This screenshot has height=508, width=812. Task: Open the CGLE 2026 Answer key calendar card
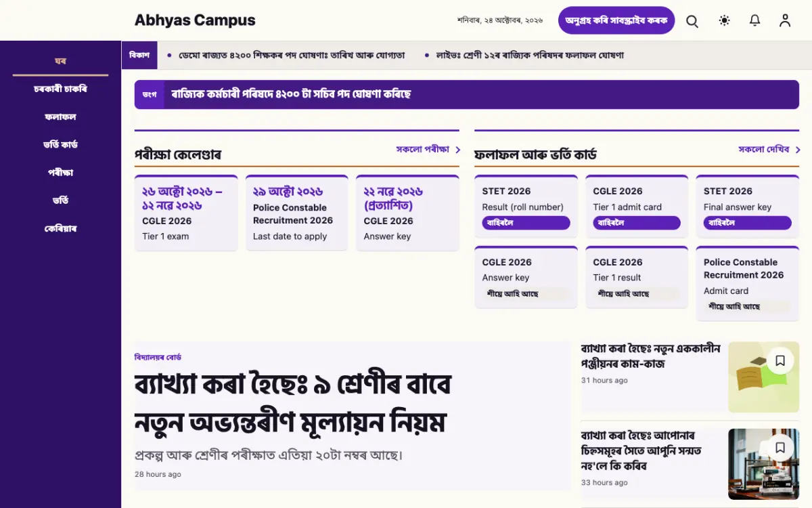(407, 213)
